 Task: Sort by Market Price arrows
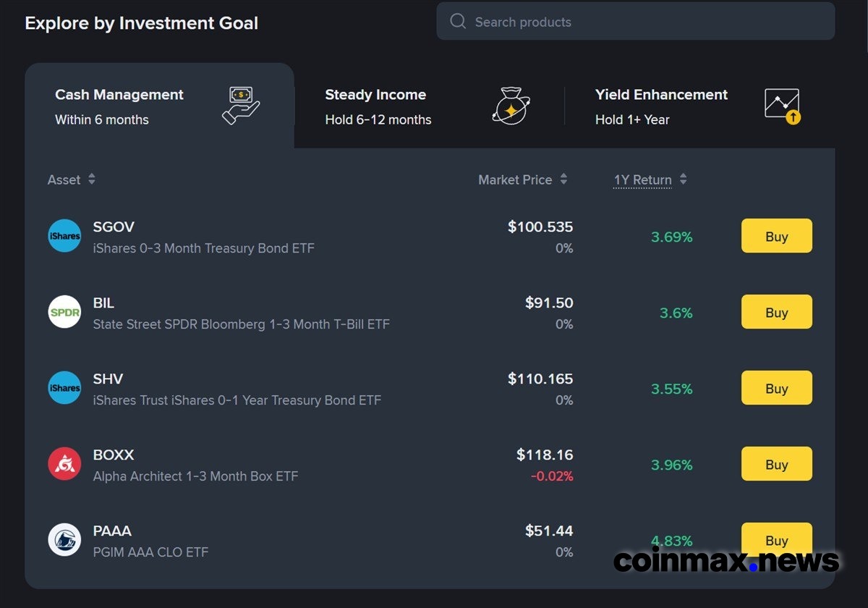[x=563, y=179]
